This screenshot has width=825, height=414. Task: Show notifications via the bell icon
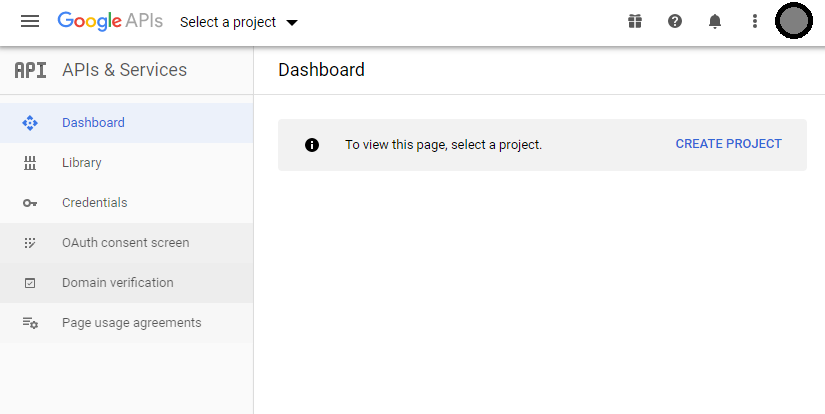pos(715,21)
